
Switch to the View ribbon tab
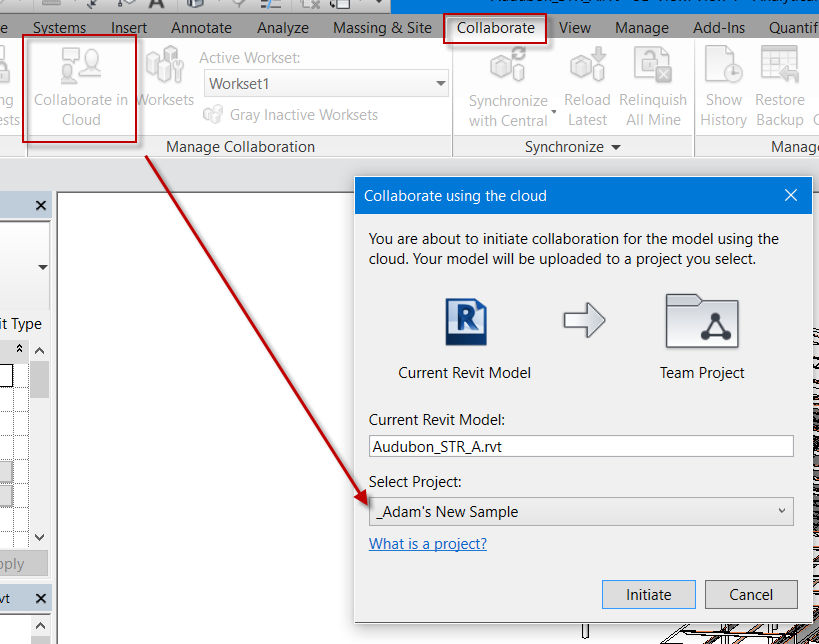pyautogui.click(x=575, y=28)
